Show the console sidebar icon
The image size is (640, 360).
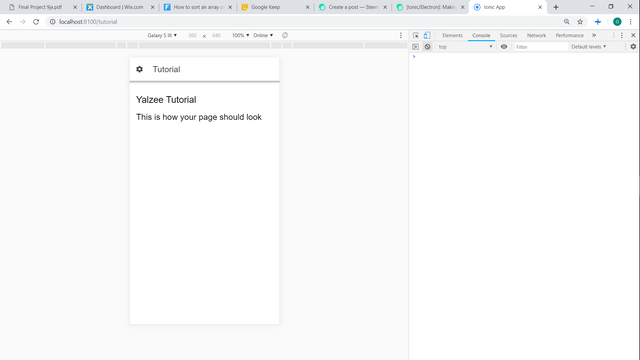pyautogui.click(x=416, y=47)
